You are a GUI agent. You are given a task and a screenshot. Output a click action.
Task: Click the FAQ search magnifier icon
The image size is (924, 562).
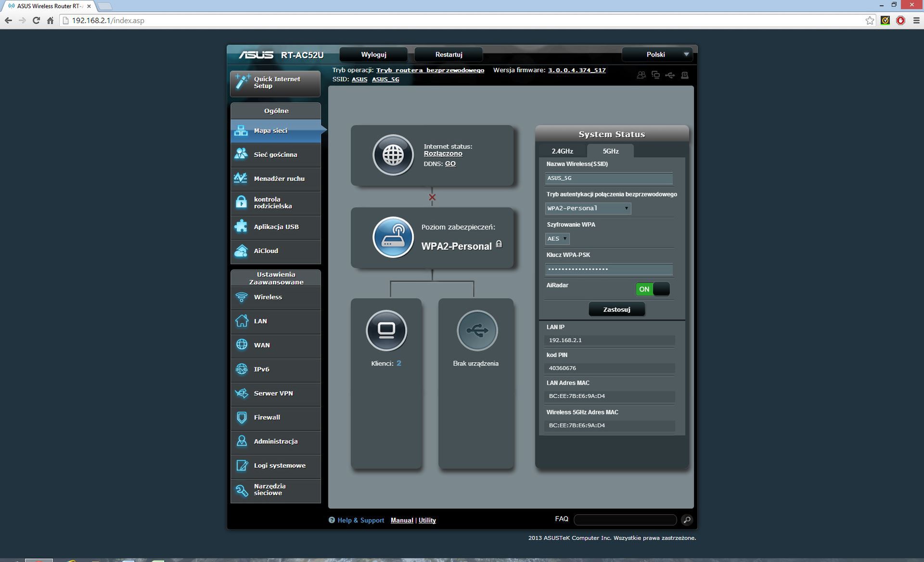pyautogui.click(x=687, y=520)
